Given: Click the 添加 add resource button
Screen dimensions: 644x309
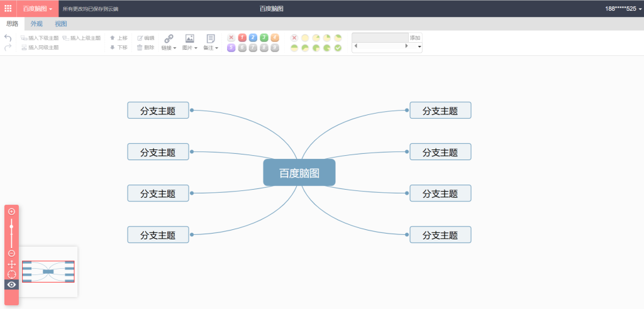Looking at the screenshot, I should [x=415, y=37].
